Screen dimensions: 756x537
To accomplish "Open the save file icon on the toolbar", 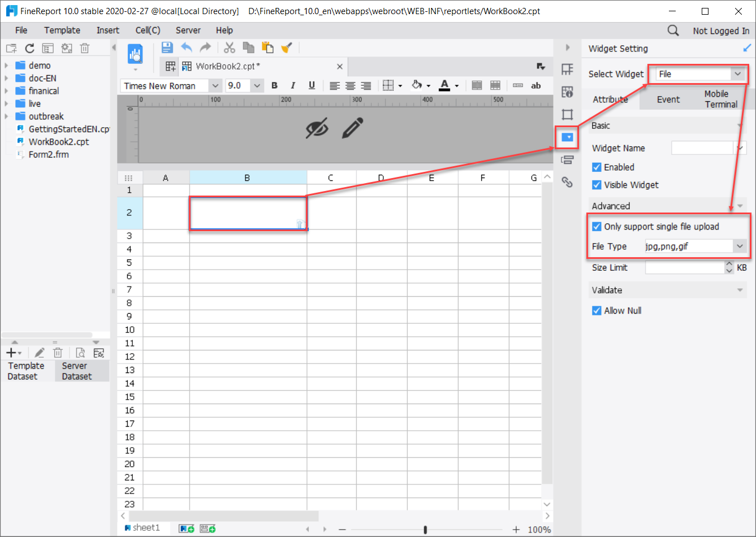I will [167, 47].
